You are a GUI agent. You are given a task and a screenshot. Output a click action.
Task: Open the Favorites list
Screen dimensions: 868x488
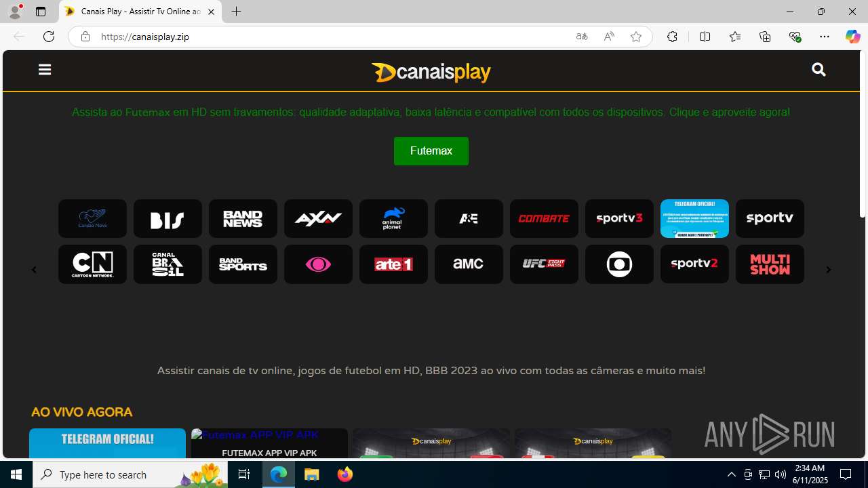pyautogui.click(x=735, y=37)
